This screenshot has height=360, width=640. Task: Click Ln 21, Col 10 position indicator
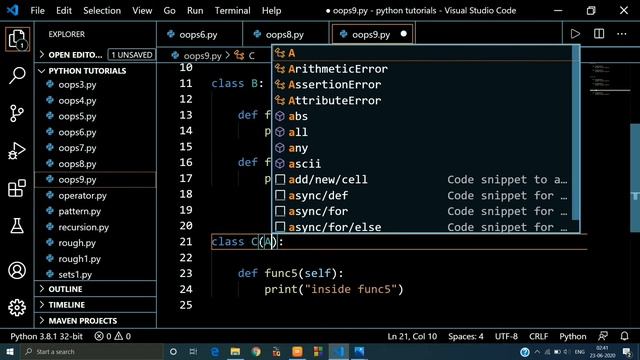tap(412, 336)
